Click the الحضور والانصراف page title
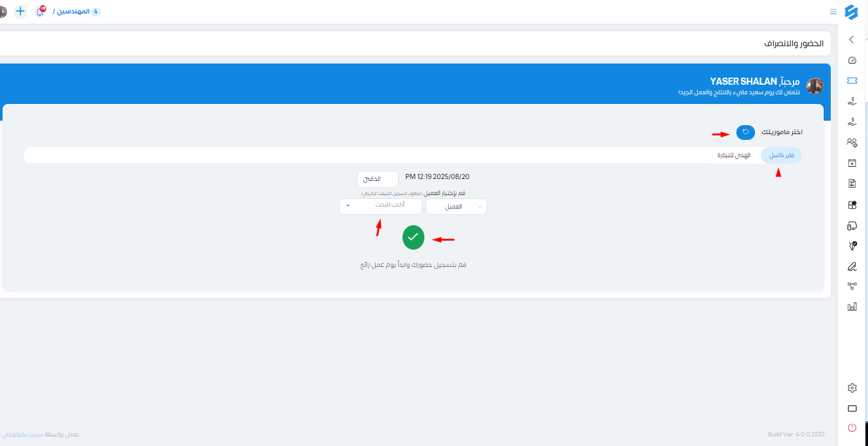The image size is (868, 446). pos(794,44)
